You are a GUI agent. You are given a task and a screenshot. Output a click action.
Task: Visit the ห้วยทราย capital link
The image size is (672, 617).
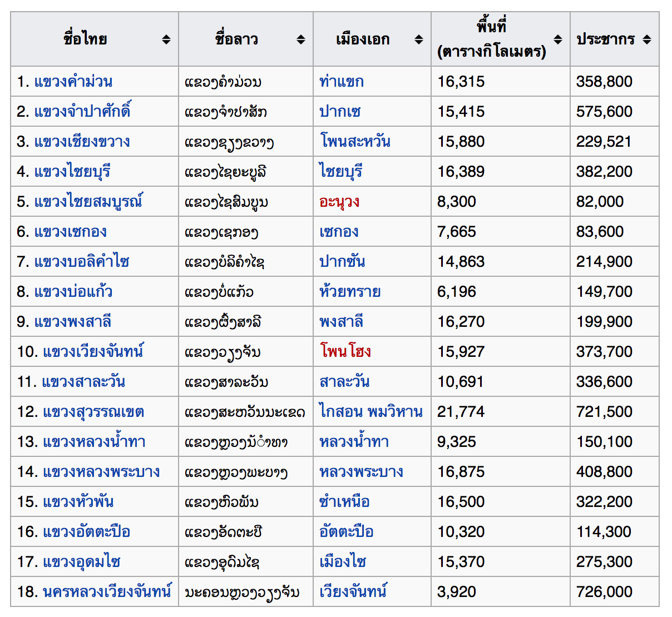click(349, 292)
